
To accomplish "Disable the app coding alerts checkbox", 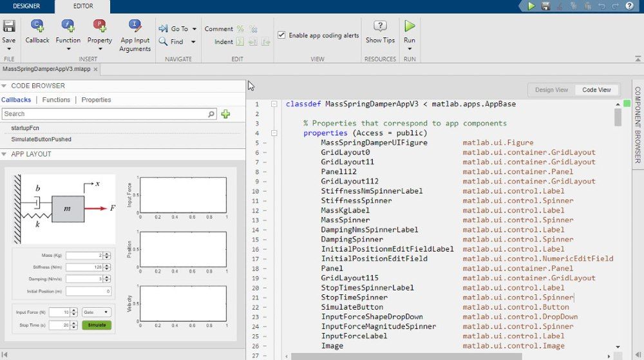I will (281, 35).
